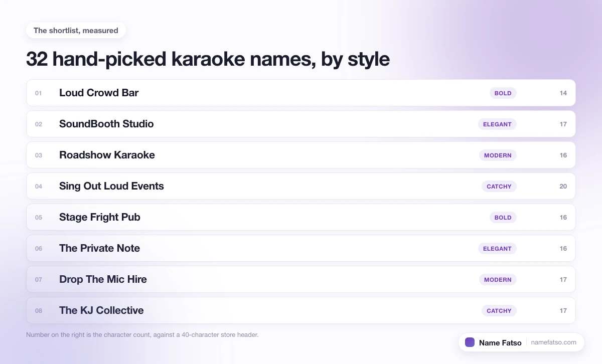Click row number 08
602x364 pixels.
coord(39,311)
